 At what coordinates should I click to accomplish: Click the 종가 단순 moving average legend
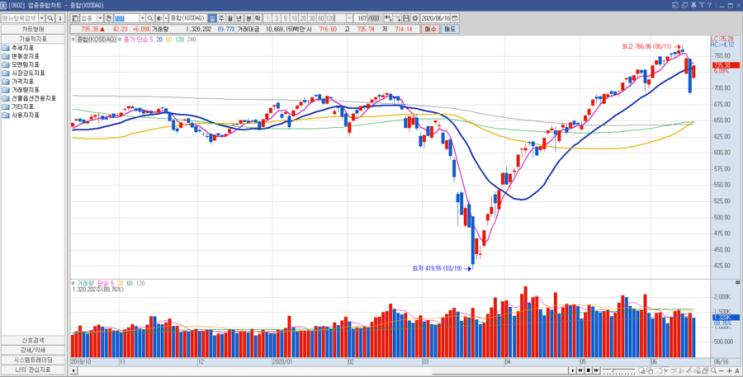[138, 39]
